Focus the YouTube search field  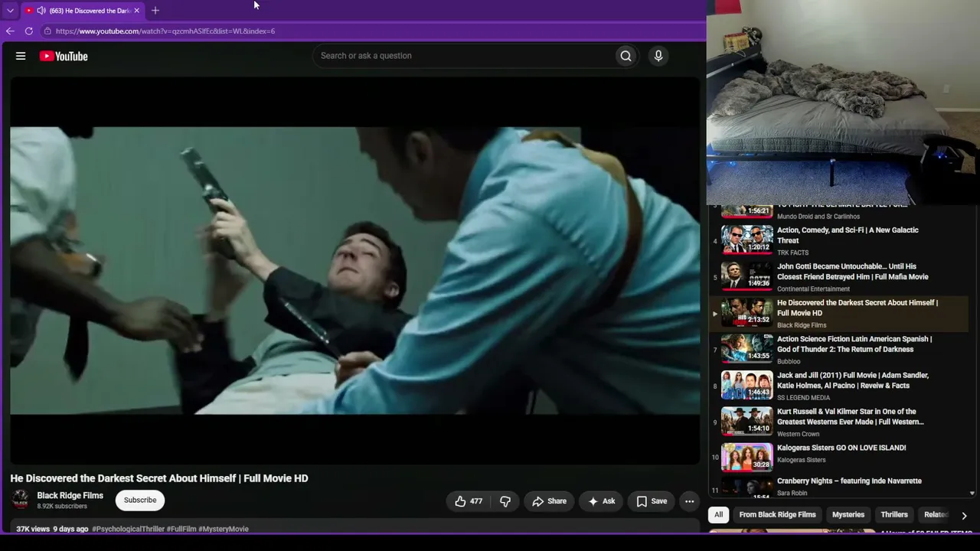click(x=465, y=56)
